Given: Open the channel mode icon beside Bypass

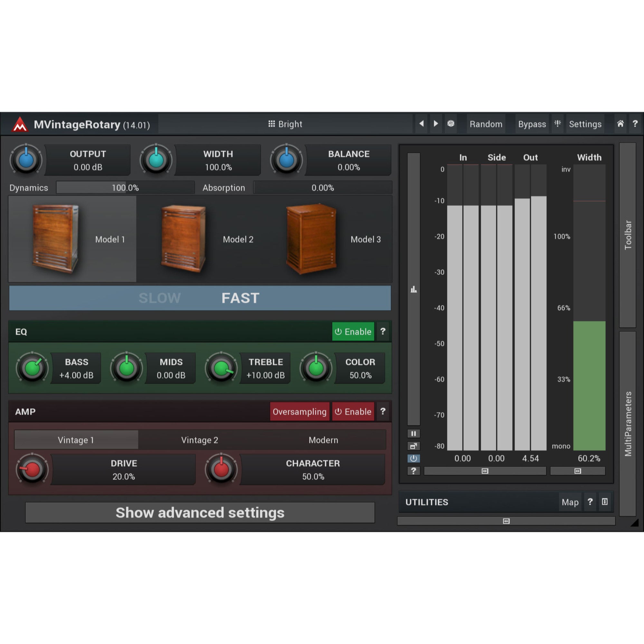Looking at the screenshot, I should (557, 124).
